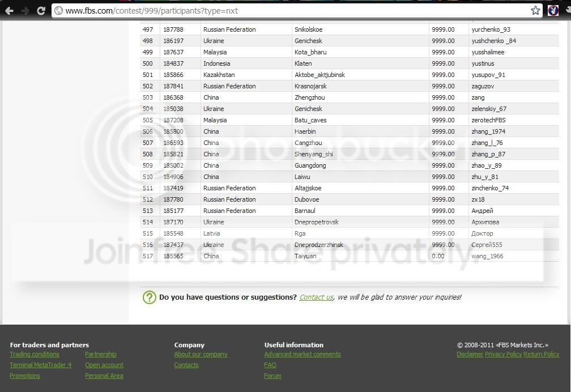Viewport: 571px width, 392px height.
Task: Open the FAQ link
Action: (270, 365)
